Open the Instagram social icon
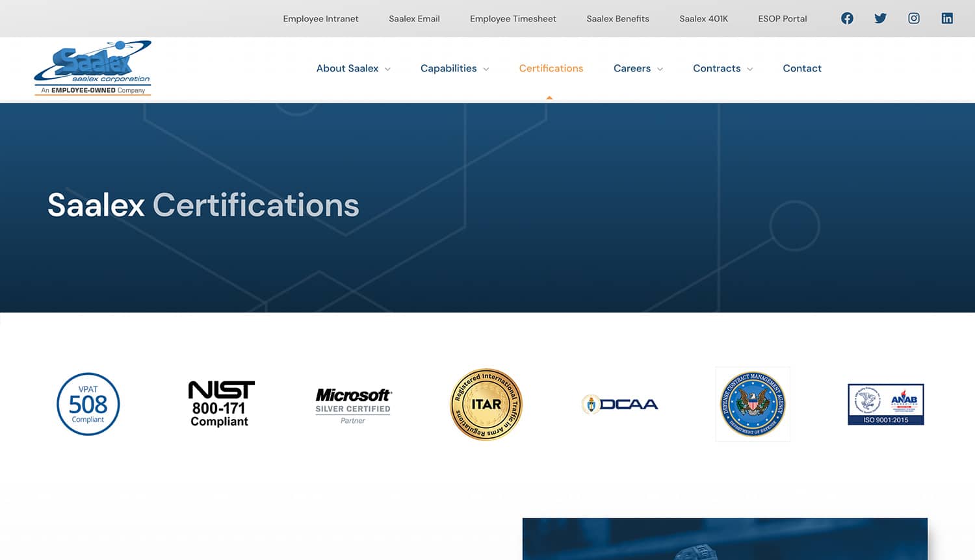975x560 pixels. point(914,18)
